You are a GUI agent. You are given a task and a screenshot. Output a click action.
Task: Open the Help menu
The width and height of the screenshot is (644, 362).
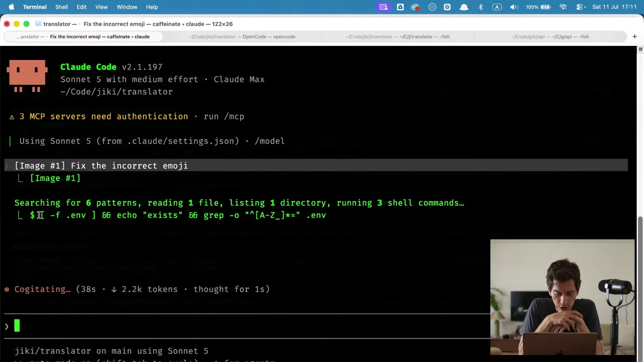[152, 7]
